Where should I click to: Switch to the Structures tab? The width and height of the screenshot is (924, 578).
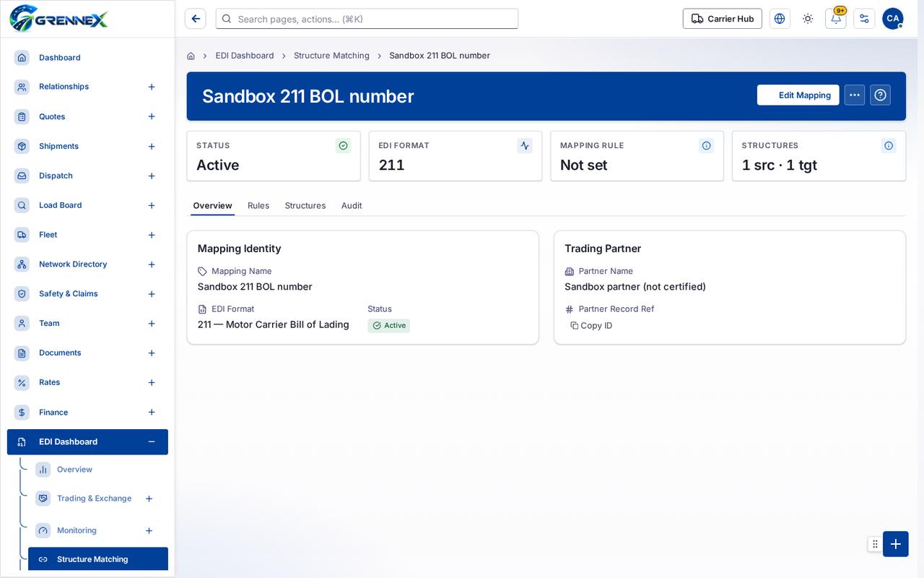click(x=305, y=206)
